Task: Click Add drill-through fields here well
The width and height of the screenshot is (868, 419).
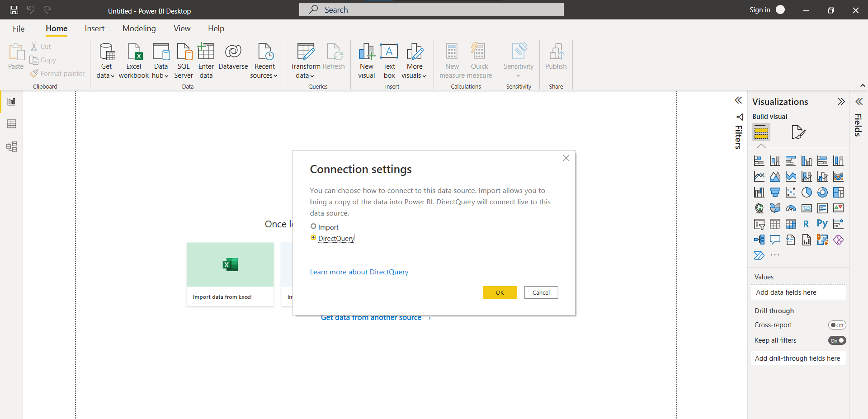Action: coord(798,358)
